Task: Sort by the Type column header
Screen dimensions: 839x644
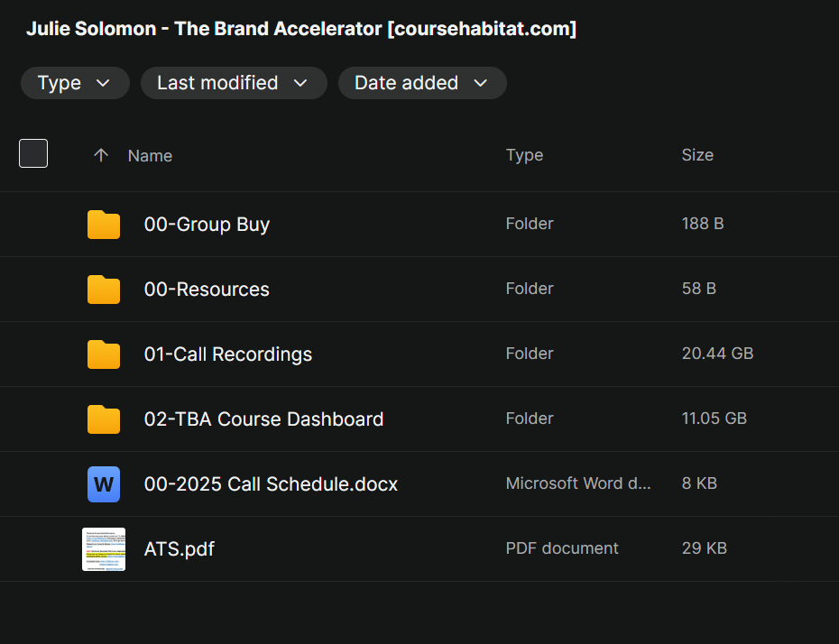Action: coord(524,155)
